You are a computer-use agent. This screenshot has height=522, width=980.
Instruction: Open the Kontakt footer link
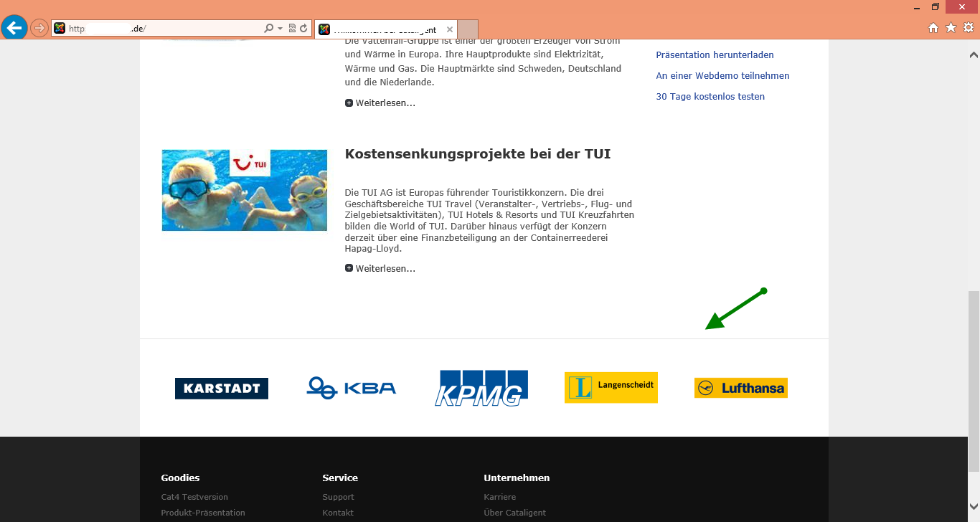pyautogui.click(x=338, y=513)
